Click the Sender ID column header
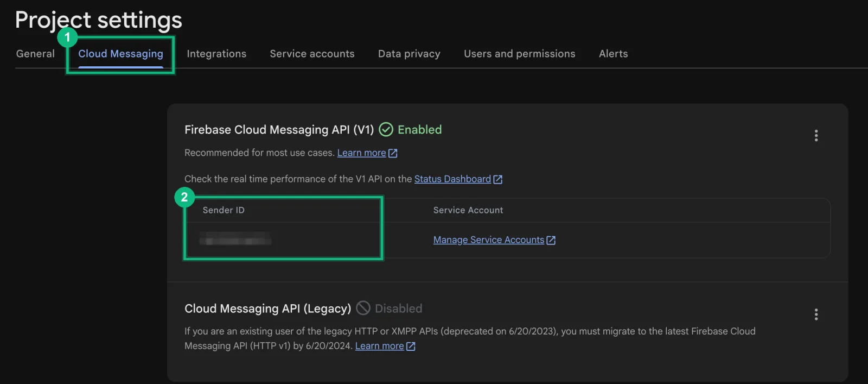Screen dimensions: 868x384 [224, 210]
